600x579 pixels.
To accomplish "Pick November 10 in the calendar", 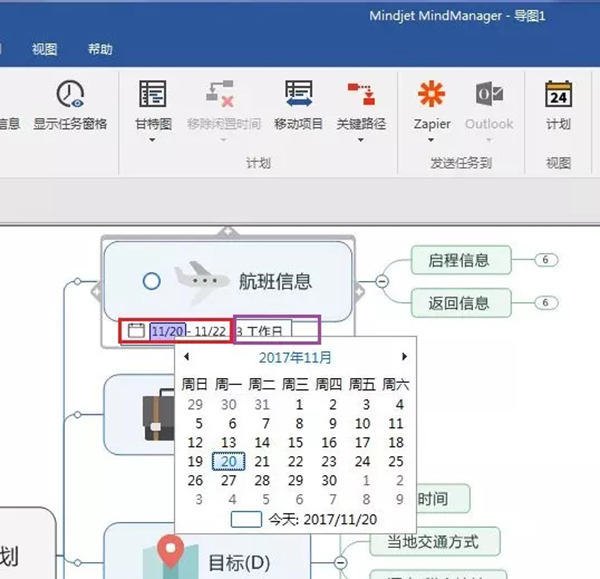I will (362, 423).
